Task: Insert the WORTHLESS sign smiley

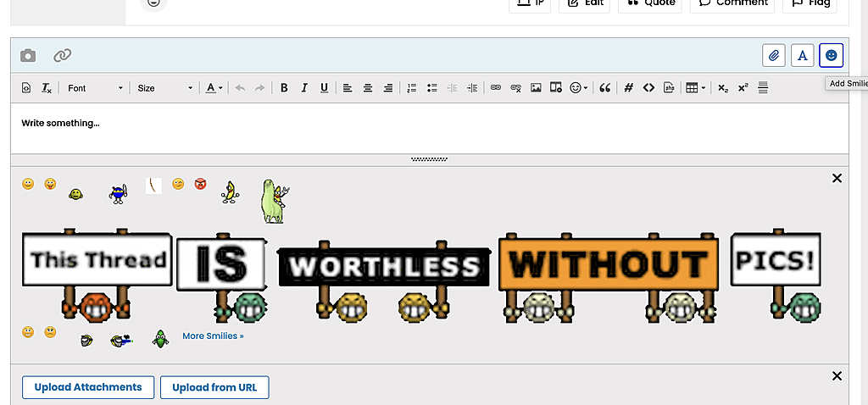Action: tap(384, 281)
